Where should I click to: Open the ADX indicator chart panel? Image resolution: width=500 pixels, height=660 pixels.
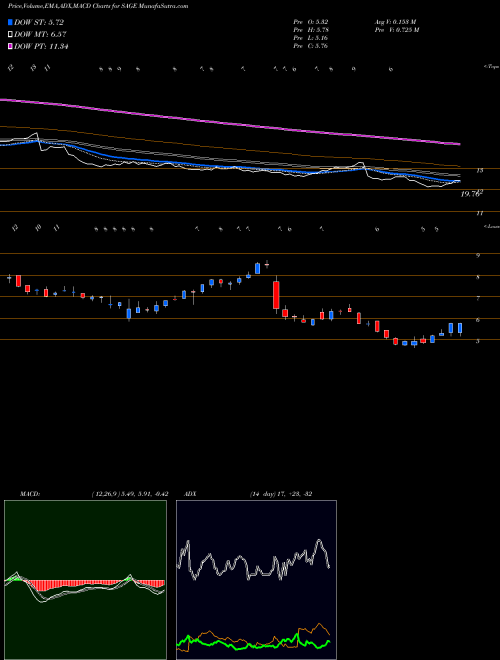[x=256, y=580]
